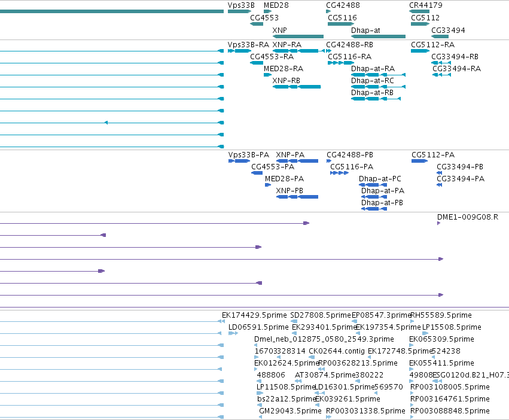This screenshot has height=420, width=509.
Task: Select EST LP15508.5prime
Action: pos(452,327)
